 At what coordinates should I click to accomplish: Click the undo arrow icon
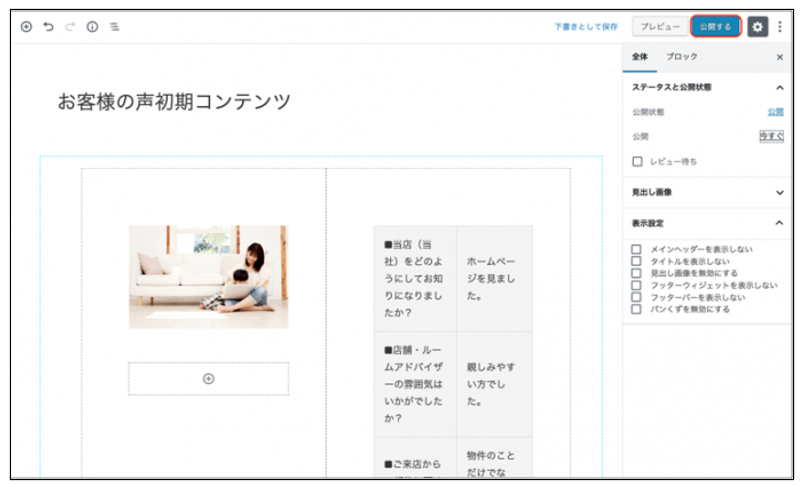tap(48, 27)
